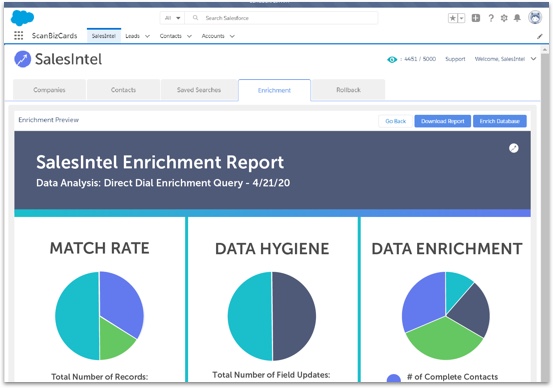Click the page vertical scrollbar
The width and height of the screenshot is (553, 388).
(545, 214)
